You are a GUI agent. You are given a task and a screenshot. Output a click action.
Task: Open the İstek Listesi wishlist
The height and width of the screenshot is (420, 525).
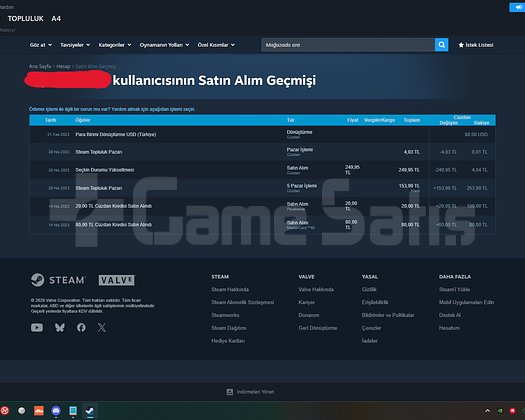(x=476, y=45)
